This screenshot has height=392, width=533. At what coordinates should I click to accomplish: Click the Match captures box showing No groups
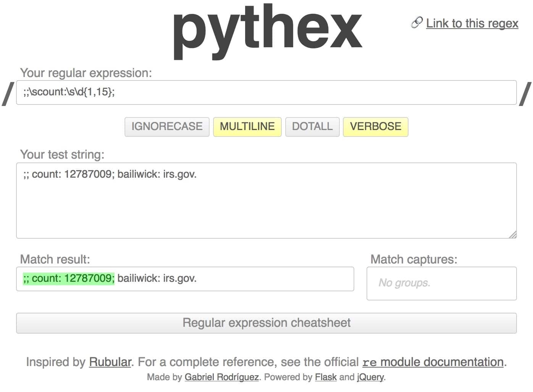pyautogui.click(x=441, y=283)
